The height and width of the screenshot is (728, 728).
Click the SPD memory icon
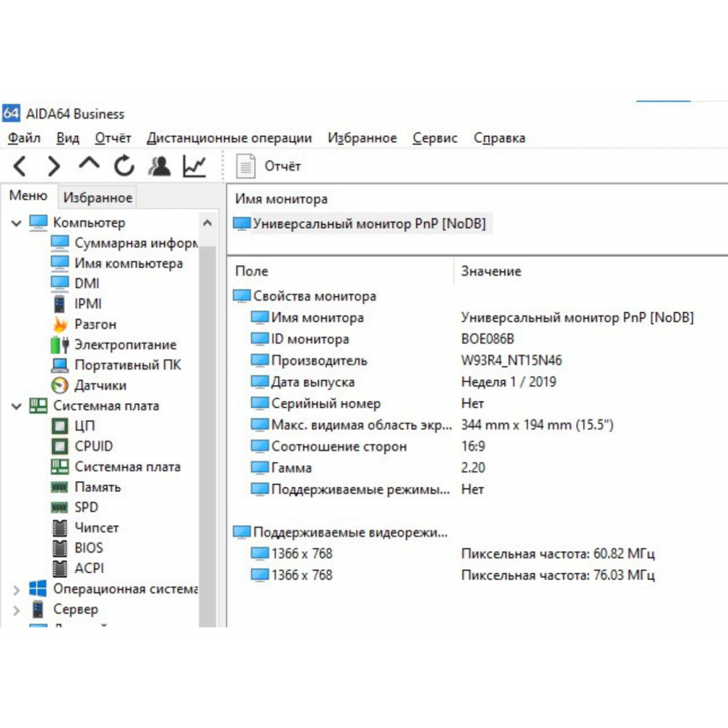(60, 507)
